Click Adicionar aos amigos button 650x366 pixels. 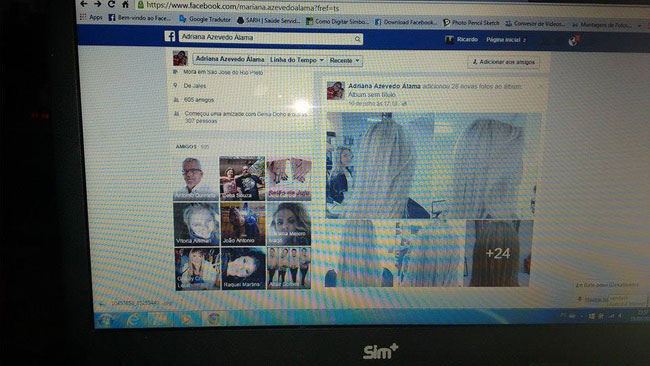point(504,62)
